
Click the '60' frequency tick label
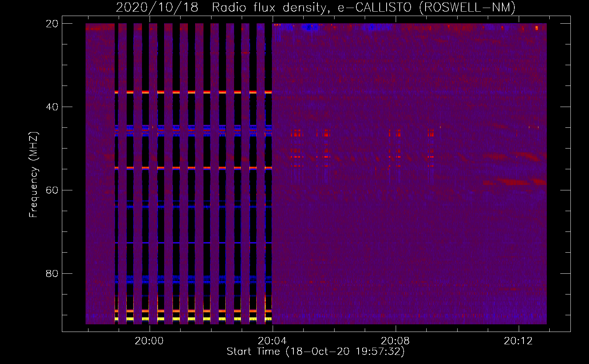click(52, 190)
